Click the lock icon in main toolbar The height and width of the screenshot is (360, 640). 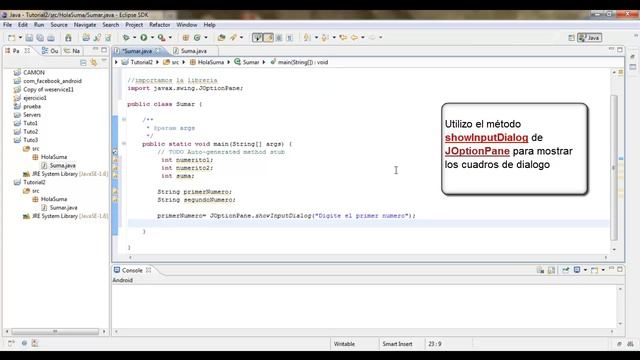(68, 38)
